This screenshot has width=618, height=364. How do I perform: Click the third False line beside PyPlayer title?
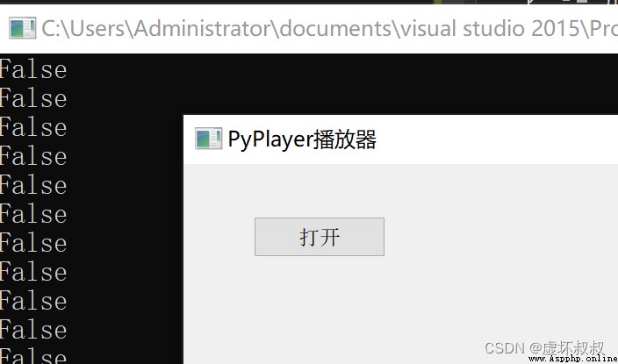tap(33, 128)
